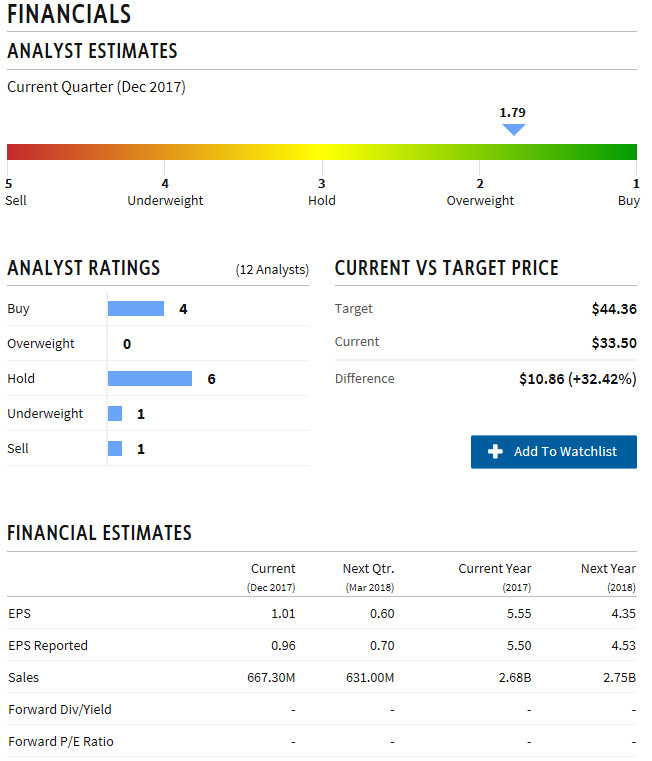Click the Difference value $10.86 (+32.42%)
The width and height of the screenshot is (652, 761).
578,379
